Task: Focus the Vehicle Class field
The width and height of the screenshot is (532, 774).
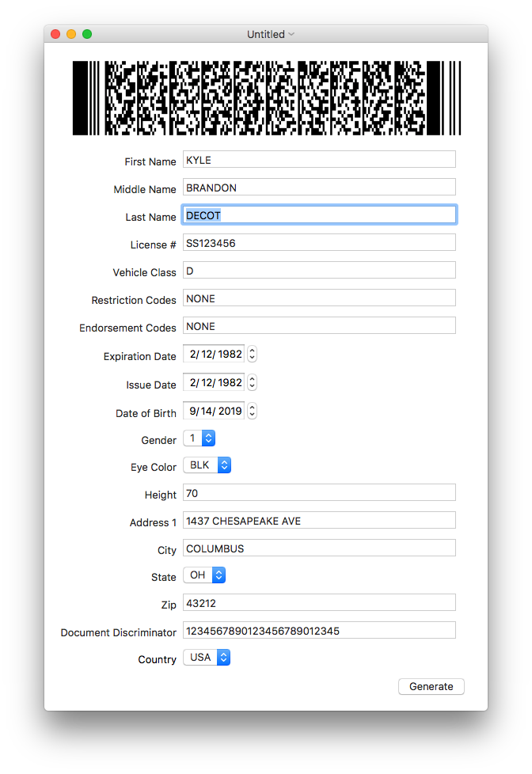Action: tap(319, 271)
